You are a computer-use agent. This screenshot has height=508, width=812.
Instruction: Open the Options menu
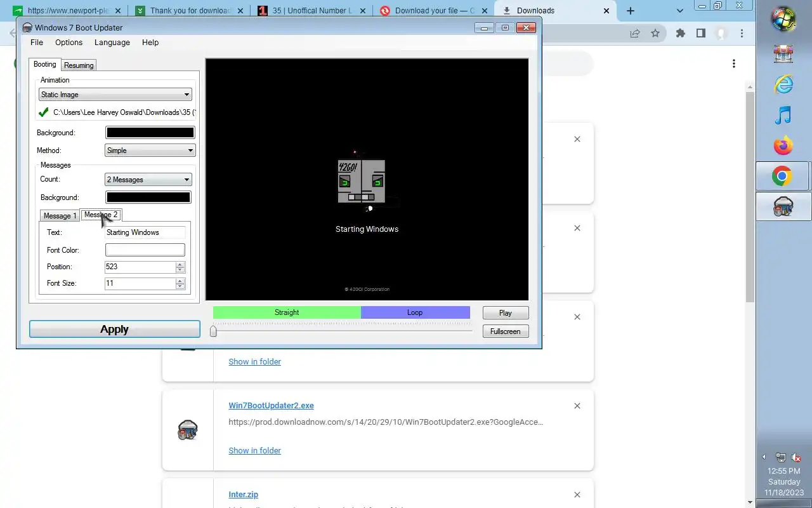pyautogui.click(x=69, y=43)
